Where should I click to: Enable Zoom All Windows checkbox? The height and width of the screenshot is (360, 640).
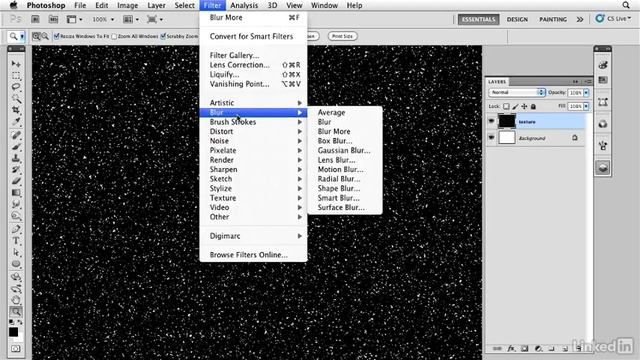[x=114, y=36]
